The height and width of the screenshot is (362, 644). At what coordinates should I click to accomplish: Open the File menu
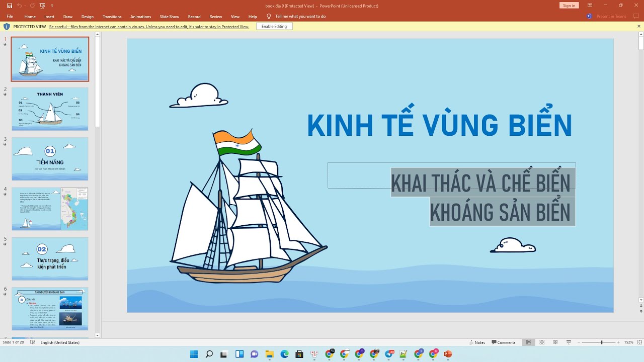(10, 17)
